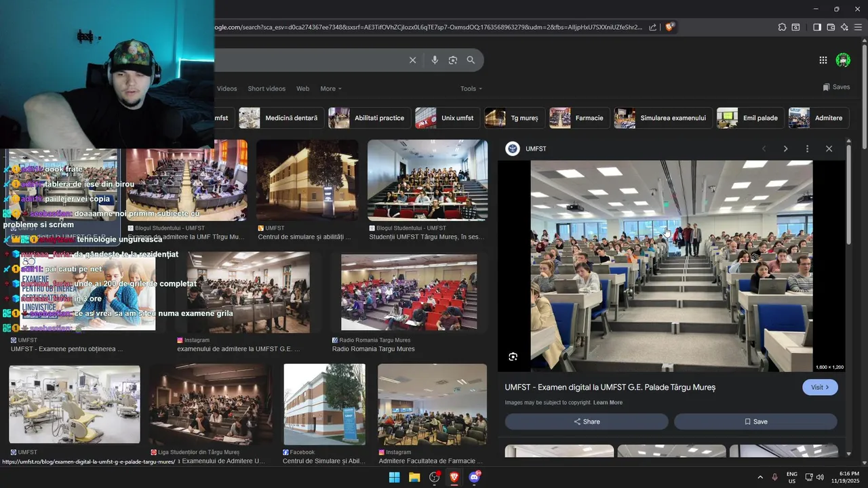Viewport: 868px width, 488px height.
Task: Open the OBS icon in the taskbar
Action: coord(435,477)
